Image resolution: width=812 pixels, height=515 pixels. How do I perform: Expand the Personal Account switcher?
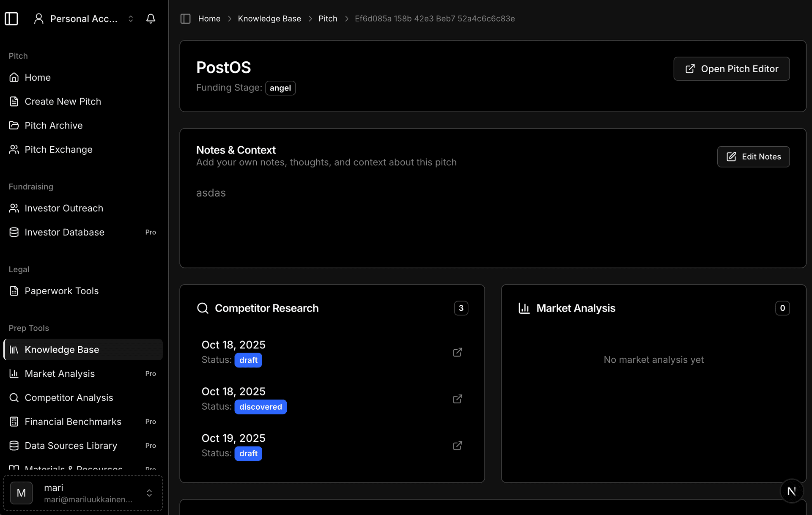coord(130,19)
